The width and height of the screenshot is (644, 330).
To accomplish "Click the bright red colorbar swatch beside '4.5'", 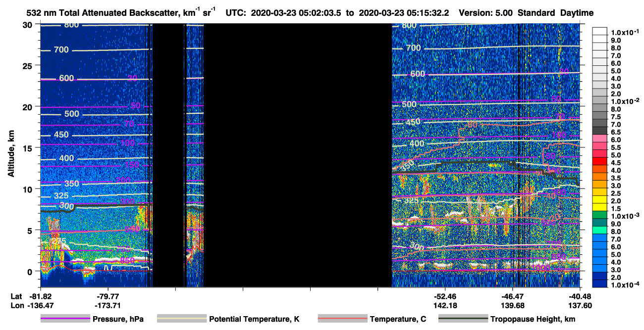I will click(x=600, y=161).
